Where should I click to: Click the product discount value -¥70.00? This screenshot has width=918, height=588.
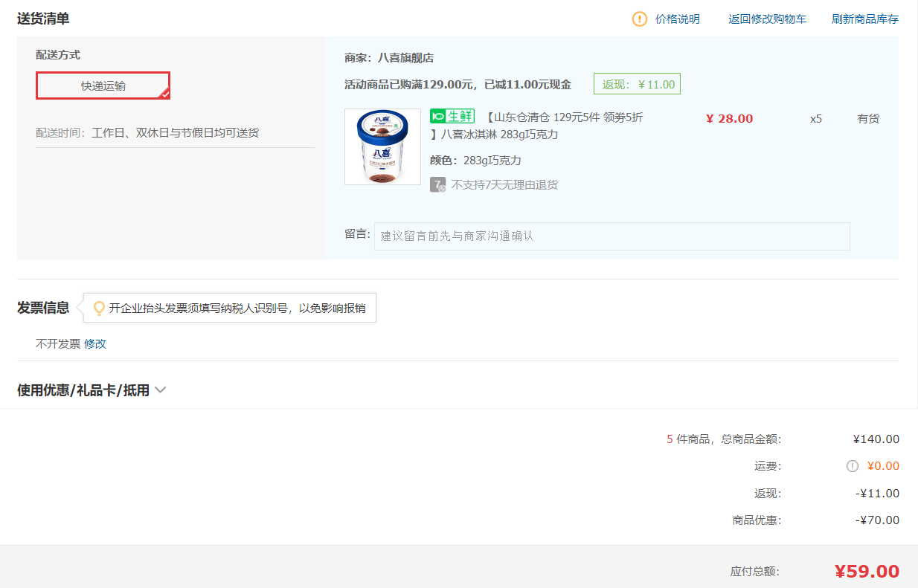877,520
